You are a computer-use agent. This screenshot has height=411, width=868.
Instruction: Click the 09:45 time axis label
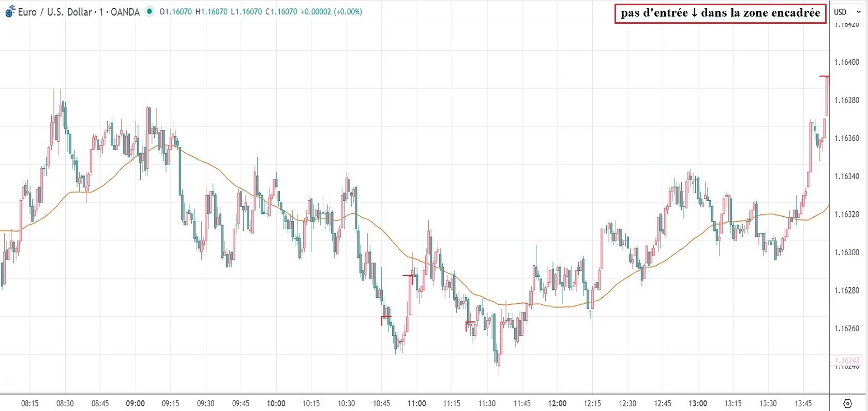tap(241, 404)
